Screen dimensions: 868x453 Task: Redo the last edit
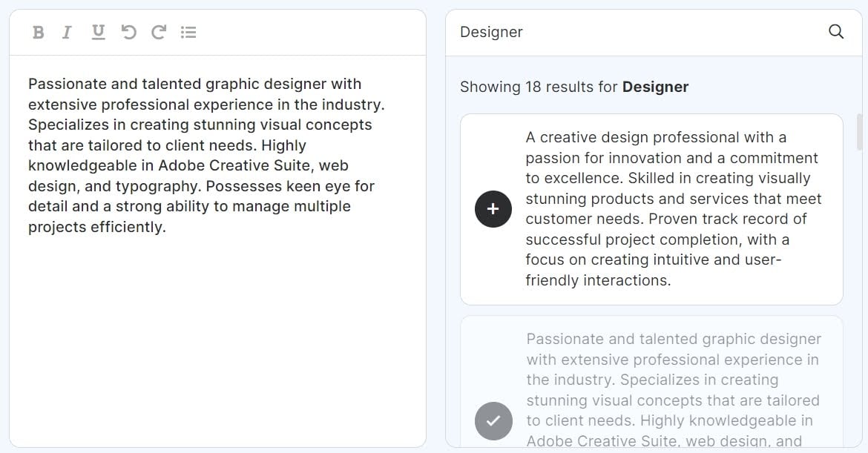158,32
